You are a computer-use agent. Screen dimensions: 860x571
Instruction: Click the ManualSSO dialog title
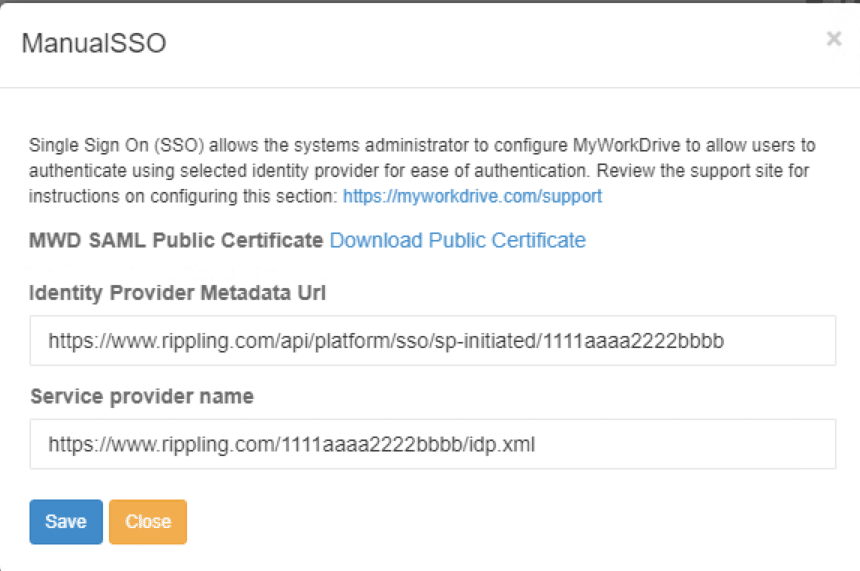point(94,43)
